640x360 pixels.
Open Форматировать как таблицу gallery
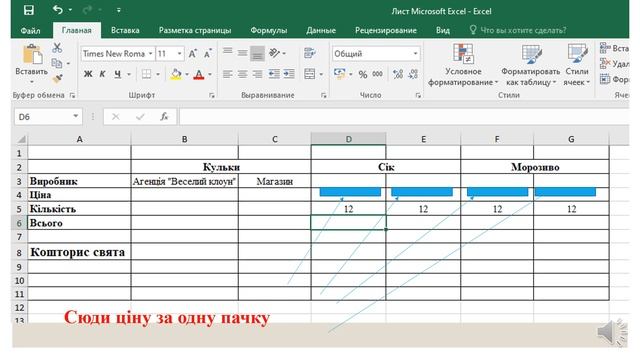[x=531, y=65]
